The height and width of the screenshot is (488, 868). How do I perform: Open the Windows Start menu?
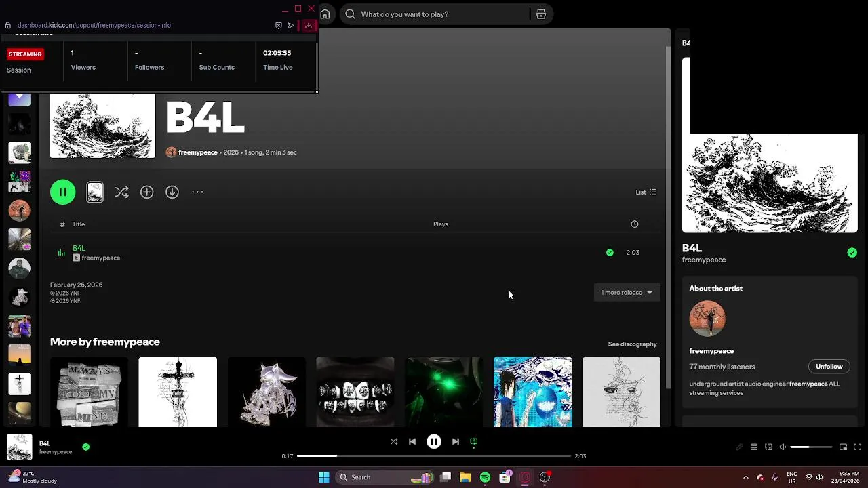(324, 478)
